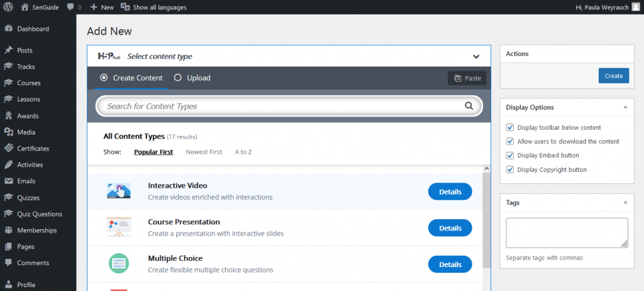644x291 pixels.
Task: Uncheck Display toolbar below content
Action: (x=510, y=127)
